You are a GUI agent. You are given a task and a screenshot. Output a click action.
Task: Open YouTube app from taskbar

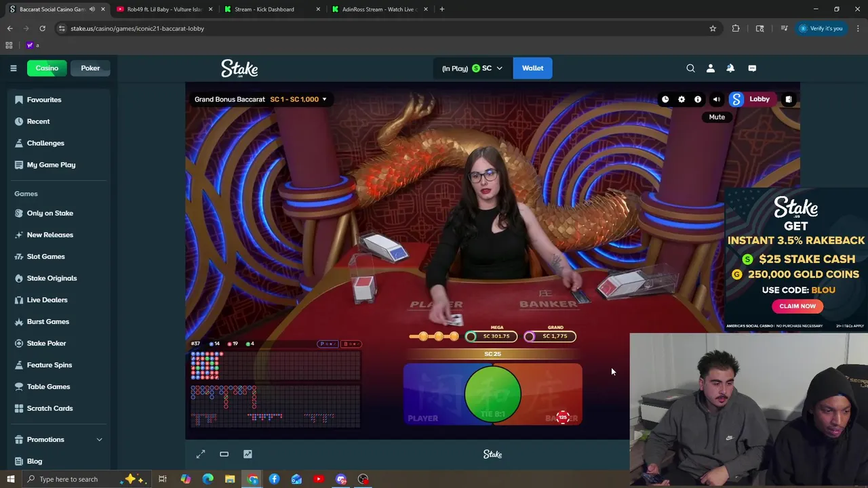[x=319, y=479]
